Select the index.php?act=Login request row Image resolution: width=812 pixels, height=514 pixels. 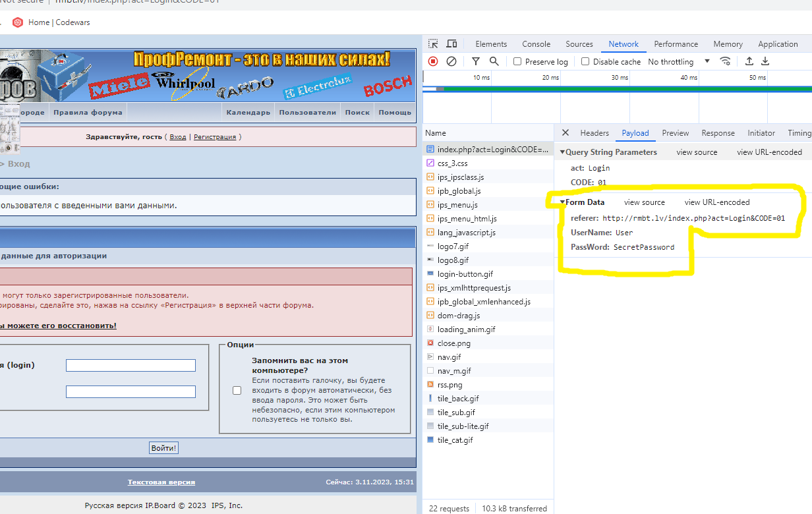tap(488, 150)
